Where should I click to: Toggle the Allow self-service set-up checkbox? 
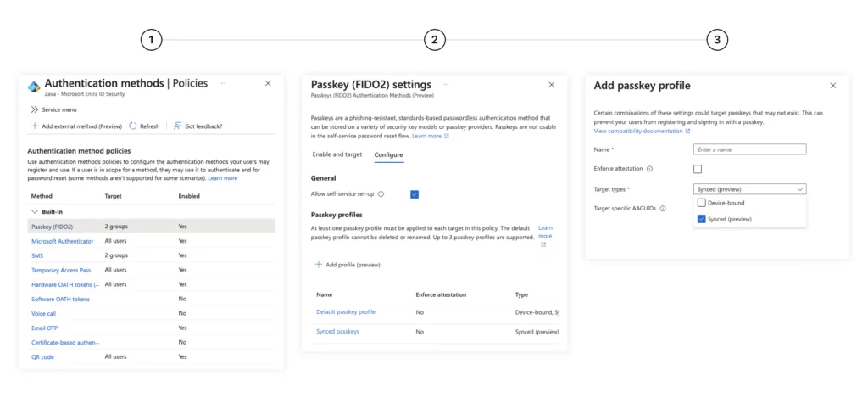[415, 194]
